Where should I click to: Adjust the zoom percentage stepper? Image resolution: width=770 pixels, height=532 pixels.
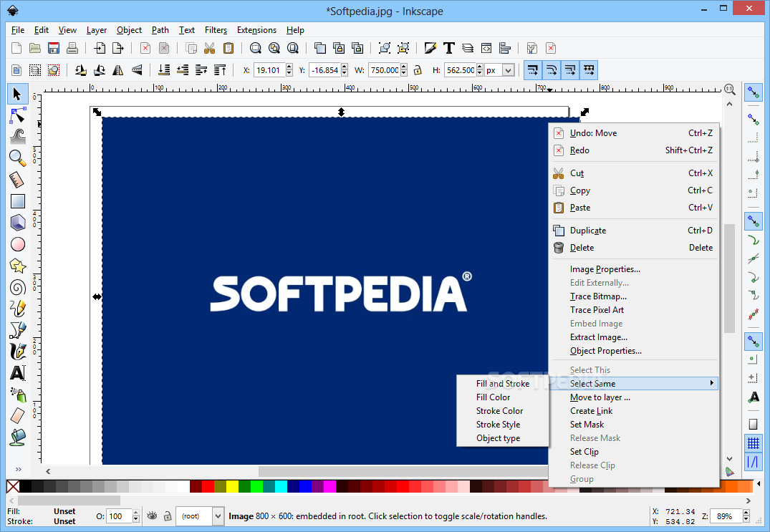[746, 516]
